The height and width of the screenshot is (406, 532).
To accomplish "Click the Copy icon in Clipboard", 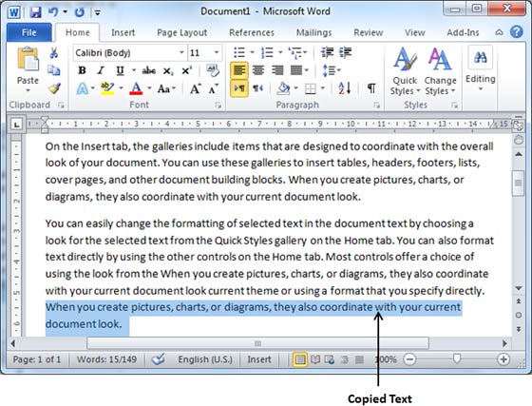I will tap(54, 70).
